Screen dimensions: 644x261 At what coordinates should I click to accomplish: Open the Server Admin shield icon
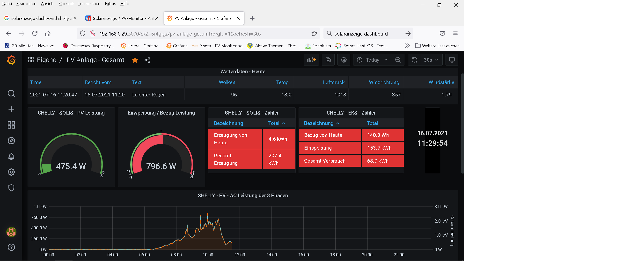[x=11, y=188]
